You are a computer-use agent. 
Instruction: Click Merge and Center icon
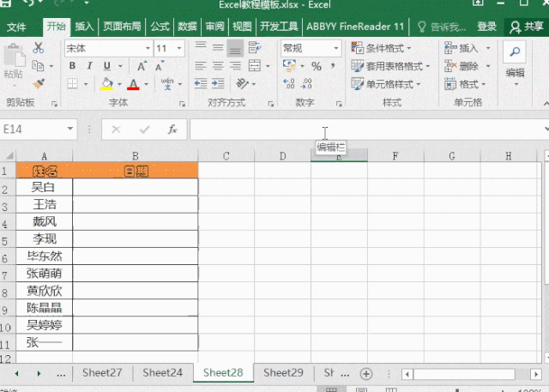[255, 66]
